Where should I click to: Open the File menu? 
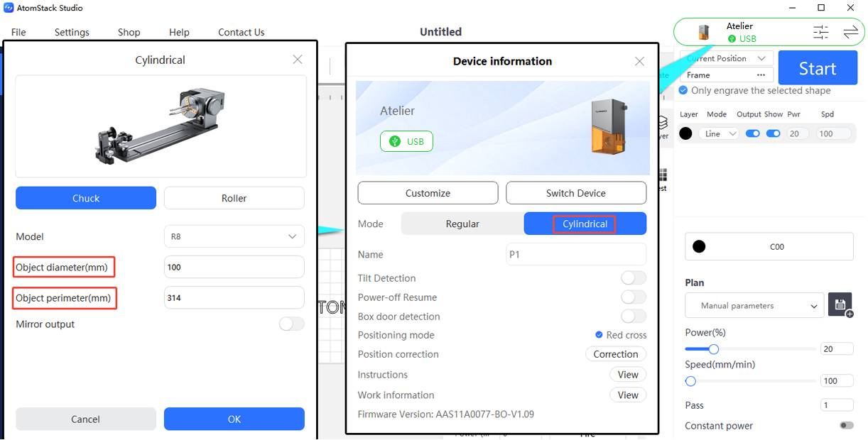18,32
